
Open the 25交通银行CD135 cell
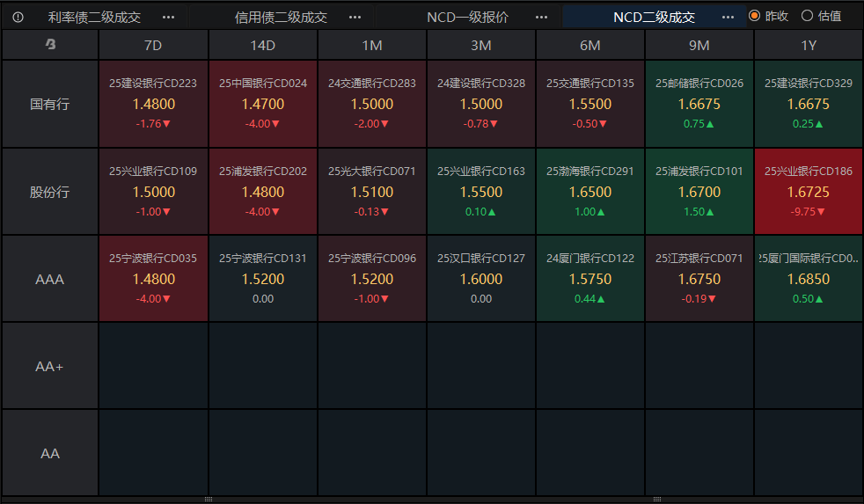(x=590, y=104)
